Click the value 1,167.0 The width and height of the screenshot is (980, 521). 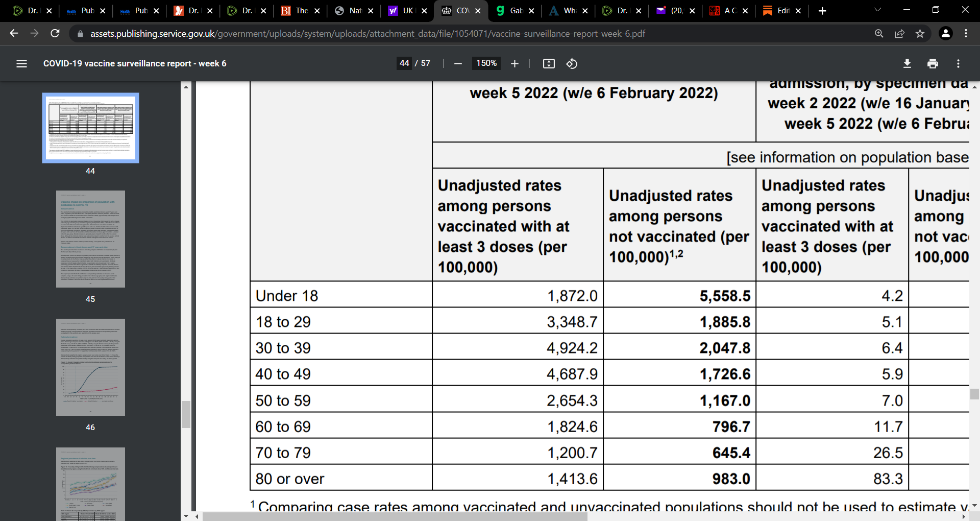pyautogui.click(x=725, y=400)
